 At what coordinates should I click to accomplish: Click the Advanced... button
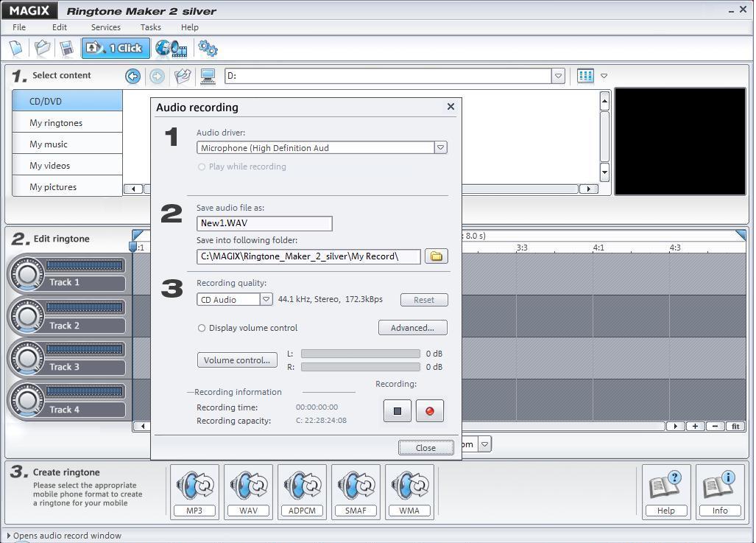coord(412,328)
